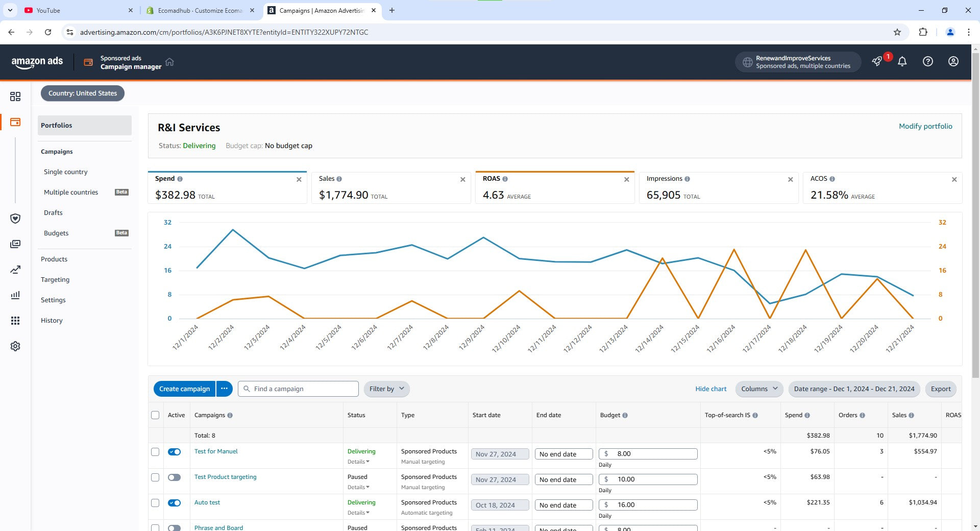Remove the ACOS metric card

coord(954,180)
